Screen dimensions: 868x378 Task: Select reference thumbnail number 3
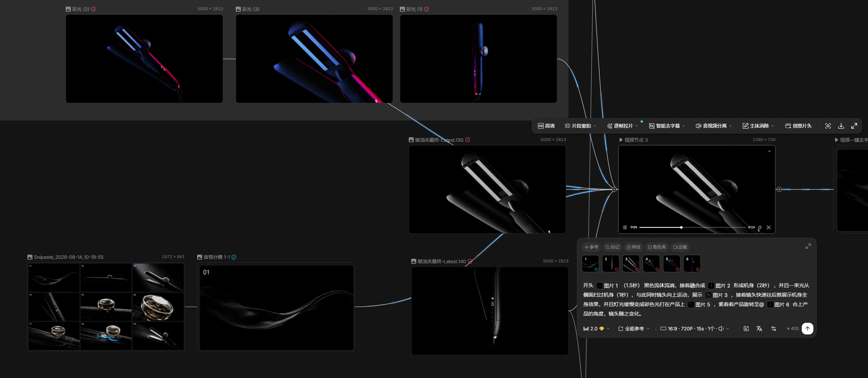631,264
